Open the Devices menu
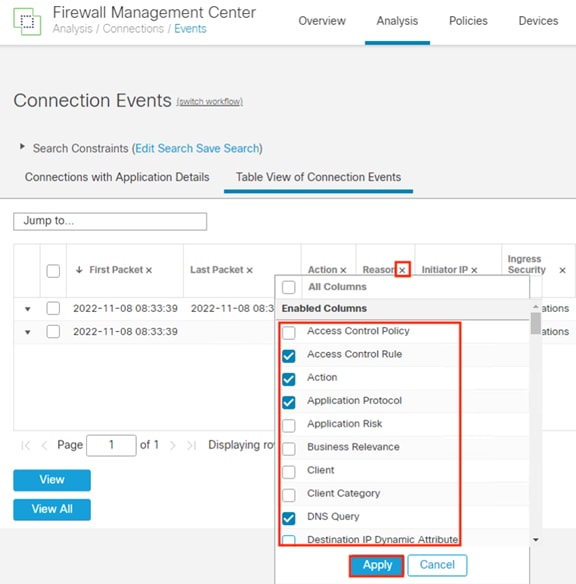This screenshot has width=576, height=584. click(x=538, y=21)
